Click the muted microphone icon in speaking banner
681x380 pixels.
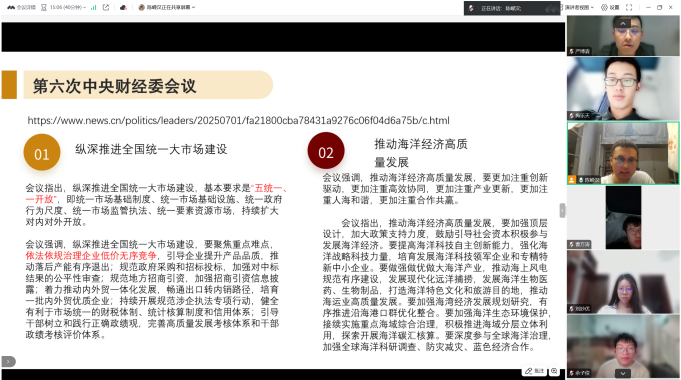471,8
